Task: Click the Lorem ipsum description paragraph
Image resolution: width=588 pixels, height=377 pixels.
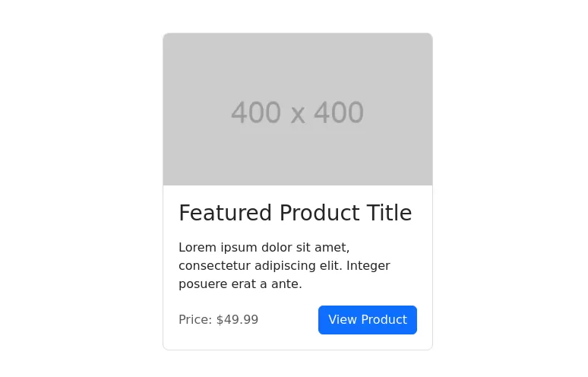Action: [284, 266]
